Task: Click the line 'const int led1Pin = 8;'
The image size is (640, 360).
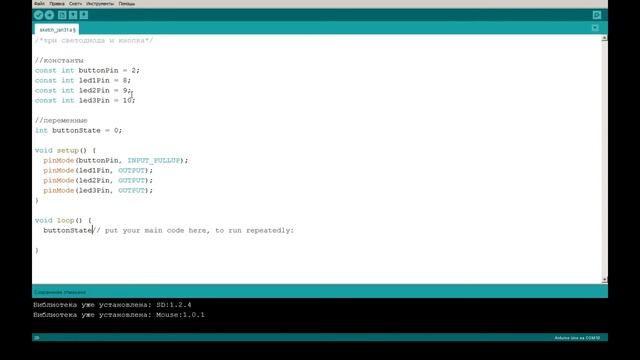Action: (82, 80)
